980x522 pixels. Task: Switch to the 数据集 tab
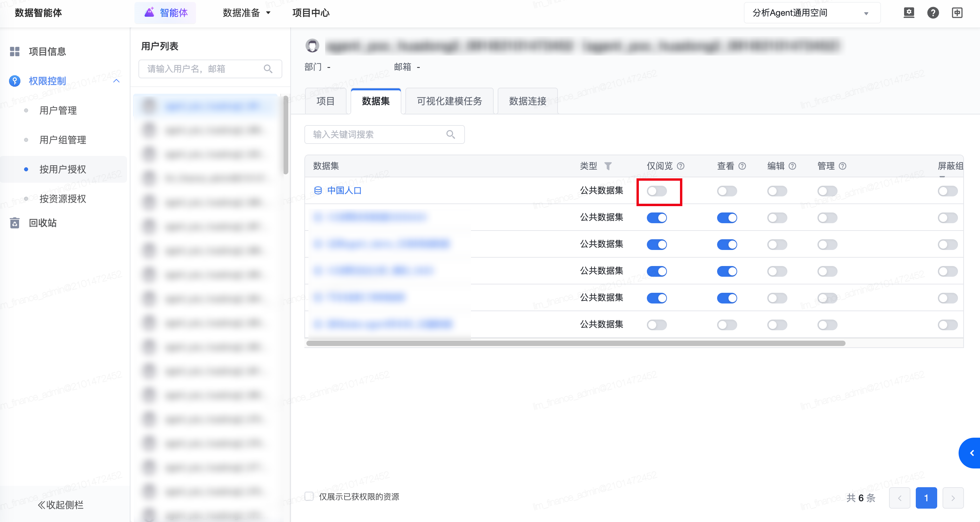376,101
